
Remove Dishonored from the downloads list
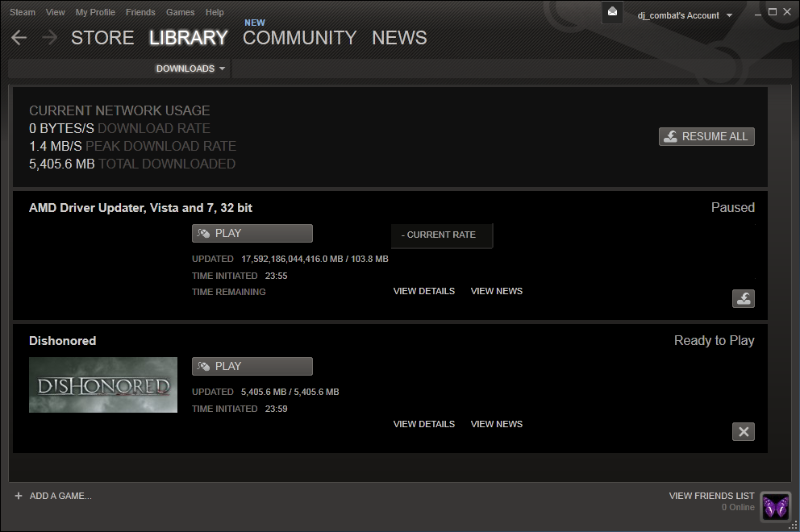[743, 431]
